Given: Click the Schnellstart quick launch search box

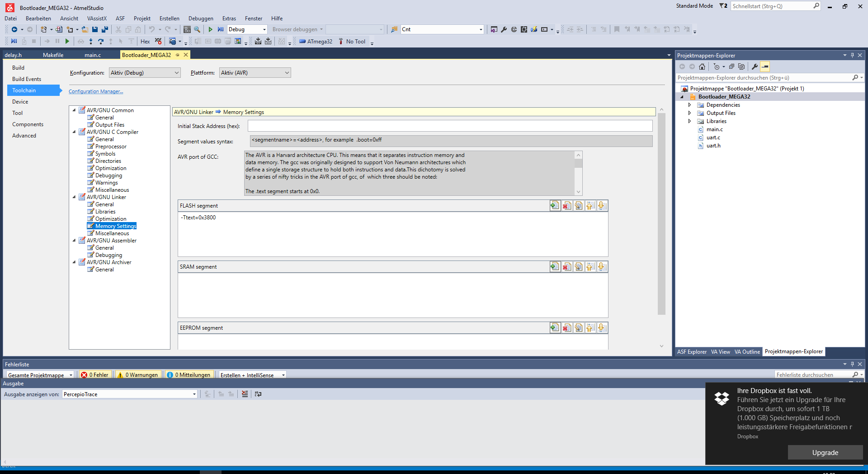Looking at the screenshot, I should [x=775, y=6].
